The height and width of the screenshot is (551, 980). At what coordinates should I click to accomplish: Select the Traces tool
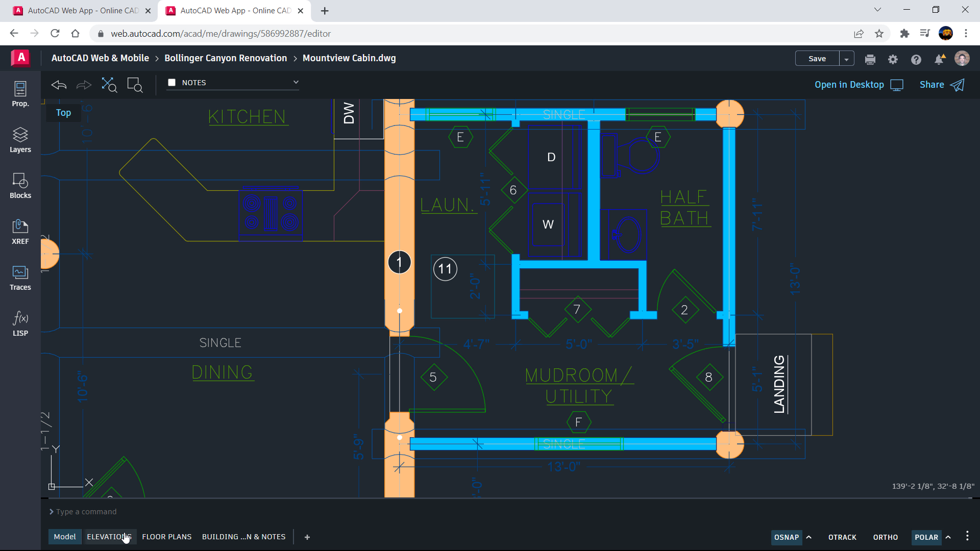pyautogui.click(x=19, y=277)
